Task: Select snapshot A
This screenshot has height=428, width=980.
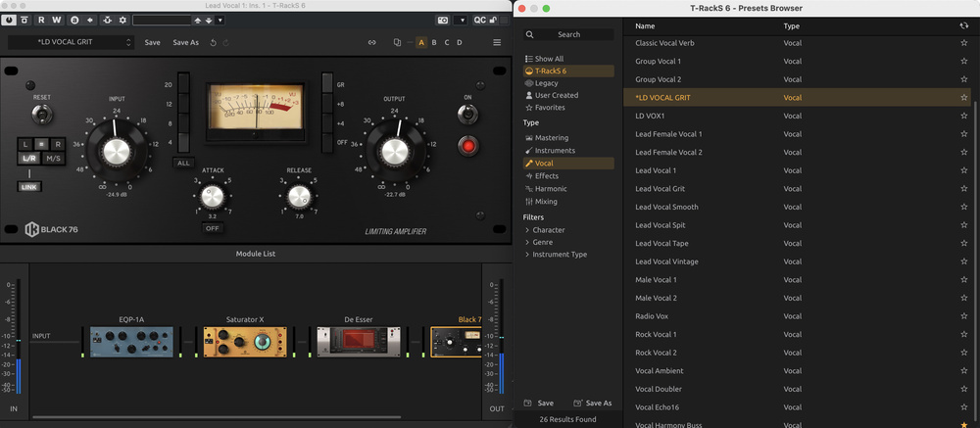Action: tap(421, 42)
